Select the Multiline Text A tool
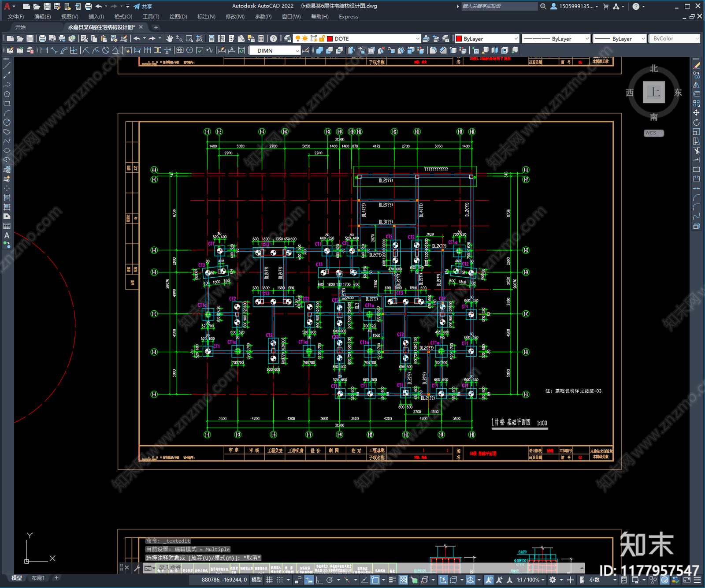The width and height of the screenshot is (705, 588). pos(7,235)
